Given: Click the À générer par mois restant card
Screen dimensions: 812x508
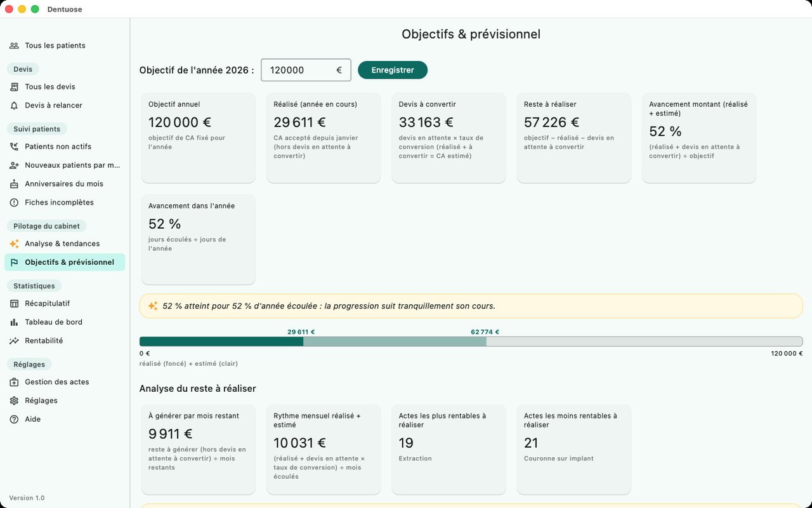Looking at the screenshot, I should [x=199, y=450].
